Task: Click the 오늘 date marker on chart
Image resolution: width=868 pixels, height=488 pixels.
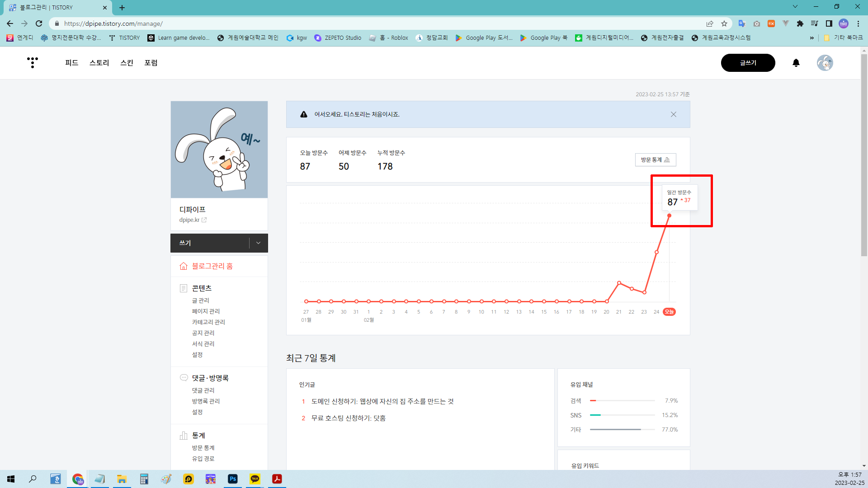Action: pos(669,312)
